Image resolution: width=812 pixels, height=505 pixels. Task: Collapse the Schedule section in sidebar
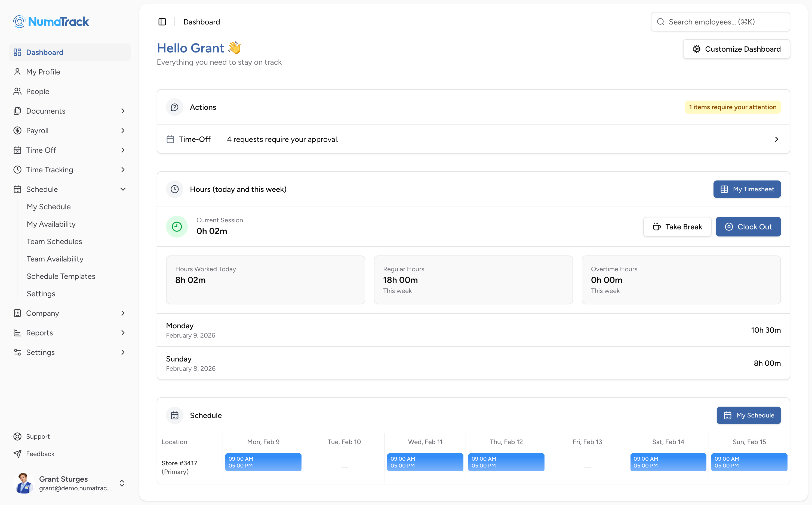pos(123,189)
